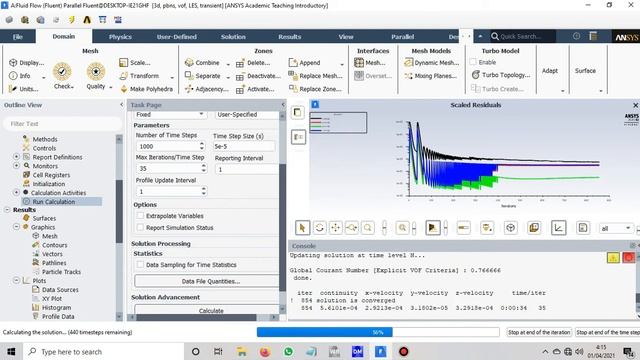The height and width of the screenshot is (360, 640).
Task: Select the pan view tool
Action: pyautogui.click(x=336, y=228)
